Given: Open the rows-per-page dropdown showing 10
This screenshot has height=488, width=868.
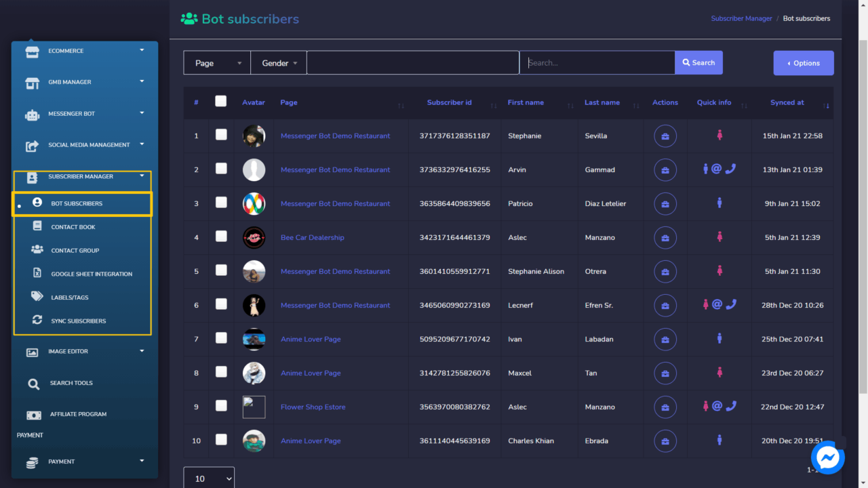Looking at the screenshot, I should pos(209,479).
